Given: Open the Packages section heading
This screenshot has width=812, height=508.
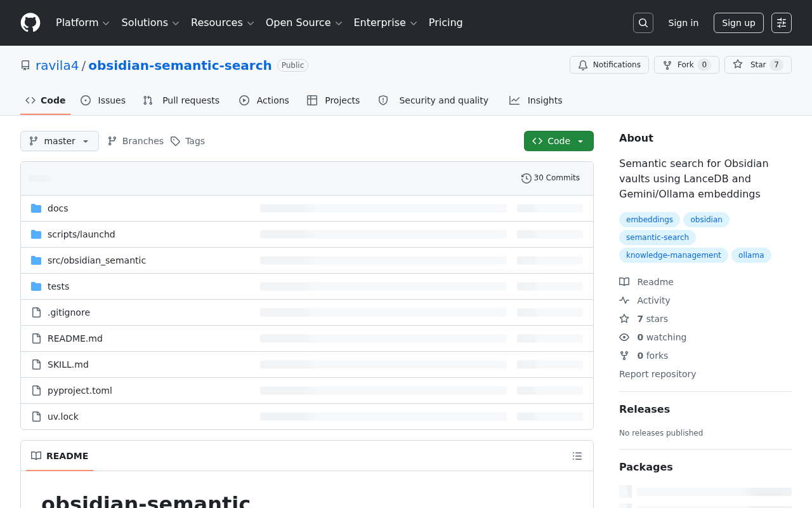Looking at the screenshot, I should coord(646,467).
